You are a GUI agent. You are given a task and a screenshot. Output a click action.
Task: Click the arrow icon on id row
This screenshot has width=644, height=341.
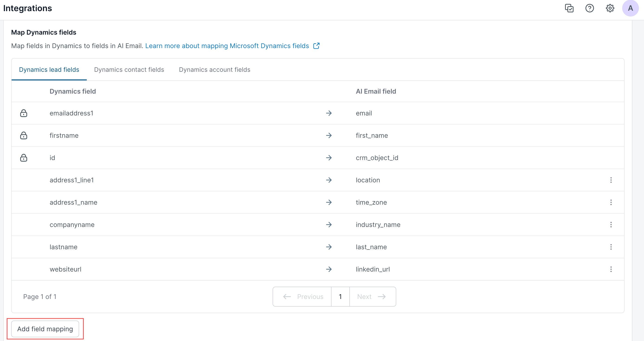coord(329,158)
